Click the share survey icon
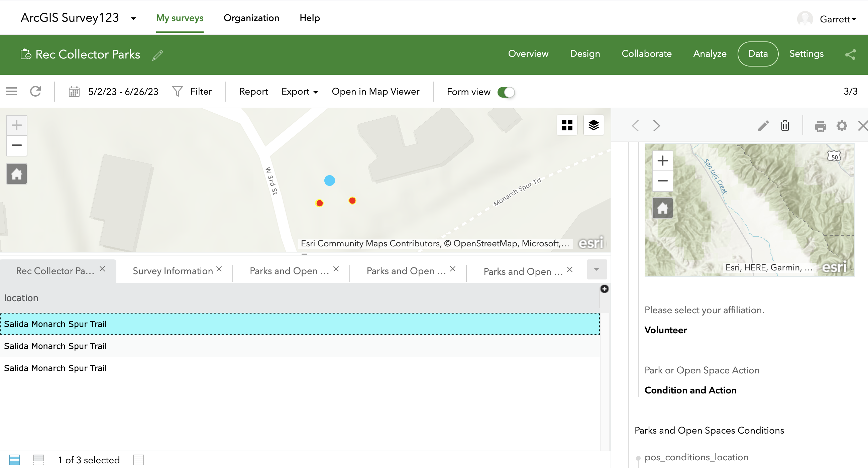The image size is (868, 468). point(850,54)
